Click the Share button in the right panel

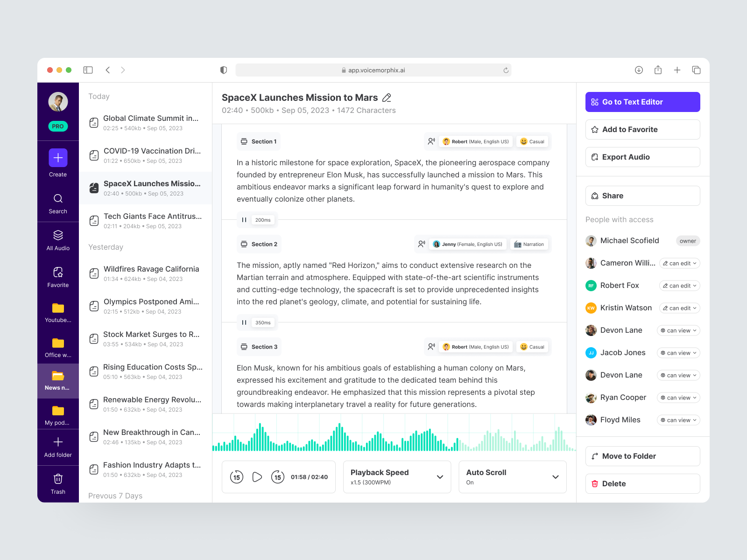click(642, 196)
